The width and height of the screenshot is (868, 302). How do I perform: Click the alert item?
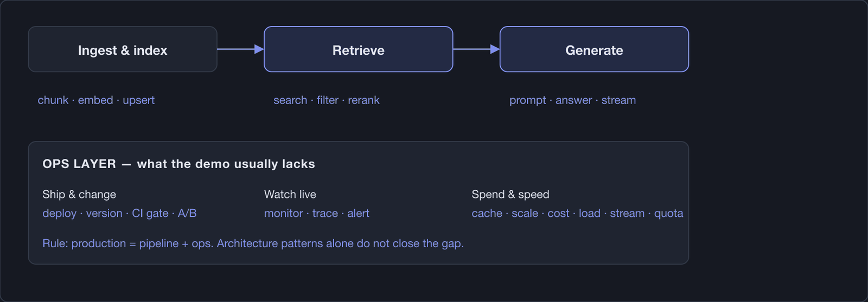click(358, 214)
